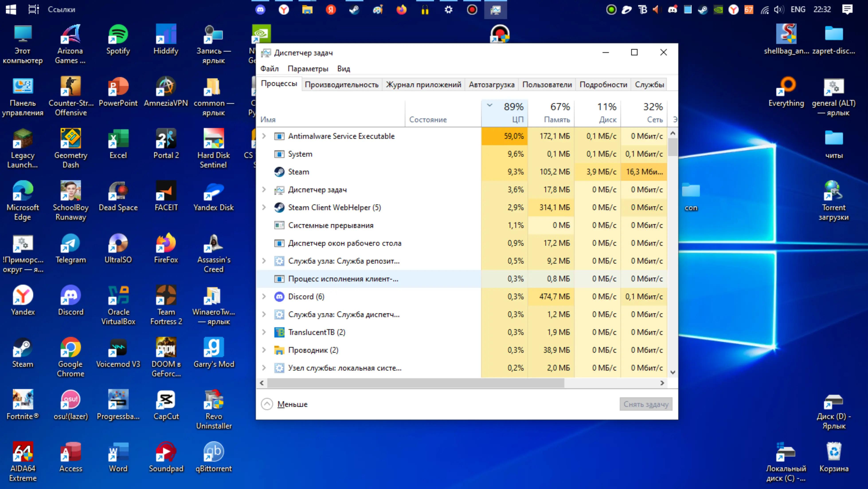The height and width of the screenshot is (489, 868).
Task: Expand TranslucentTB (2) process group
Action: pos(264,332)
